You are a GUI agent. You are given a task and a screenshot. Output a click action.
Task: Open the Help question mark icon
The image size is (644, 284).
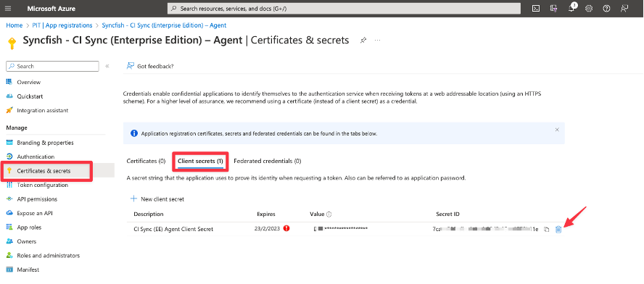click(x=606, y=8)
